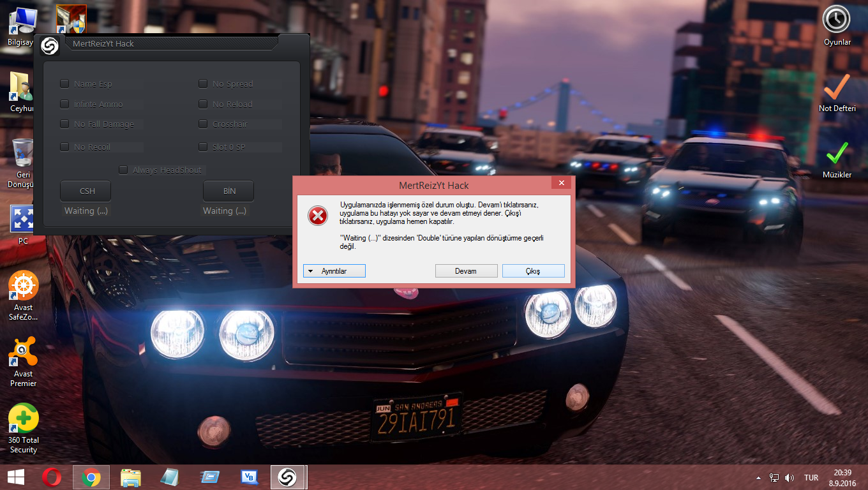Click the 'Double' conversion error message text
The width and height of the screenshot is (868, 490).
[442, 242]
